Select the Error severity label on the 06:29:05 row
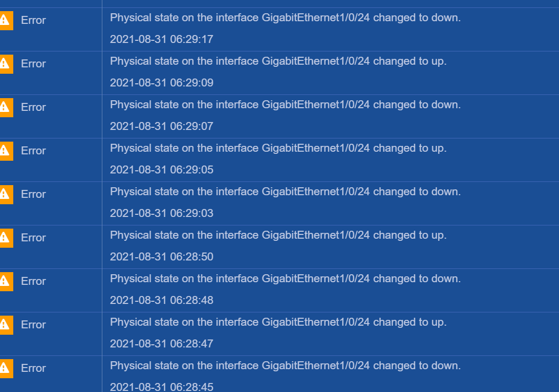The height and width of the screenshot is (392, 559). (33, 151)
